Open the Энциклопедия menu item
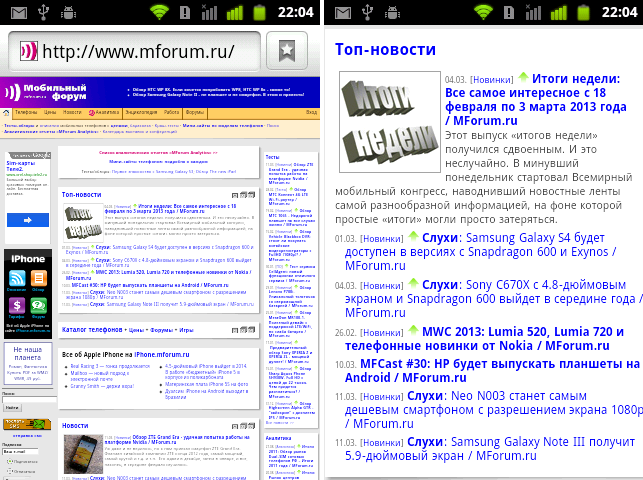The width and height of the screenshot is (643, 480). pos(141,113)
